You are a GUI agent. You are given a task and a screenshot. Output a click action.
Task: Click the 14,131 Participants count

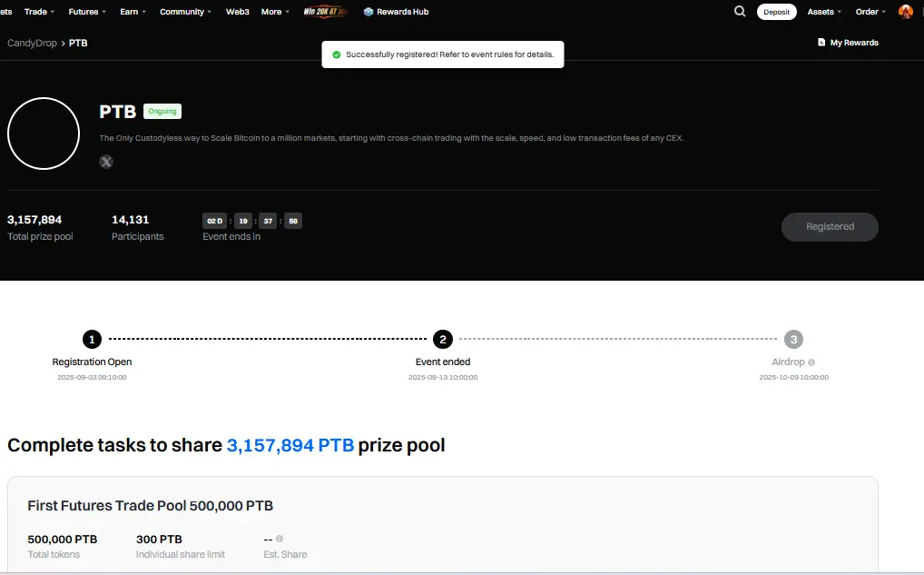(x=130, y=220)
